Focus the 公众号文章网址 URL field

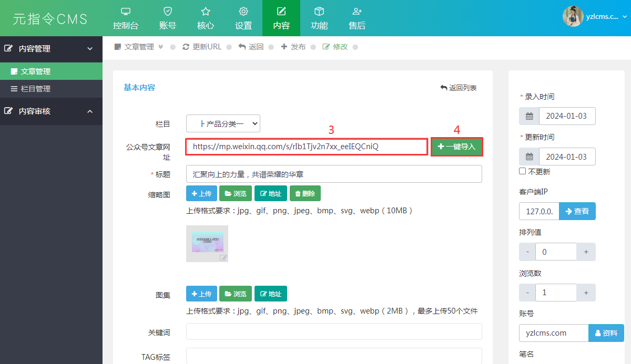click(x=306, y=147)
